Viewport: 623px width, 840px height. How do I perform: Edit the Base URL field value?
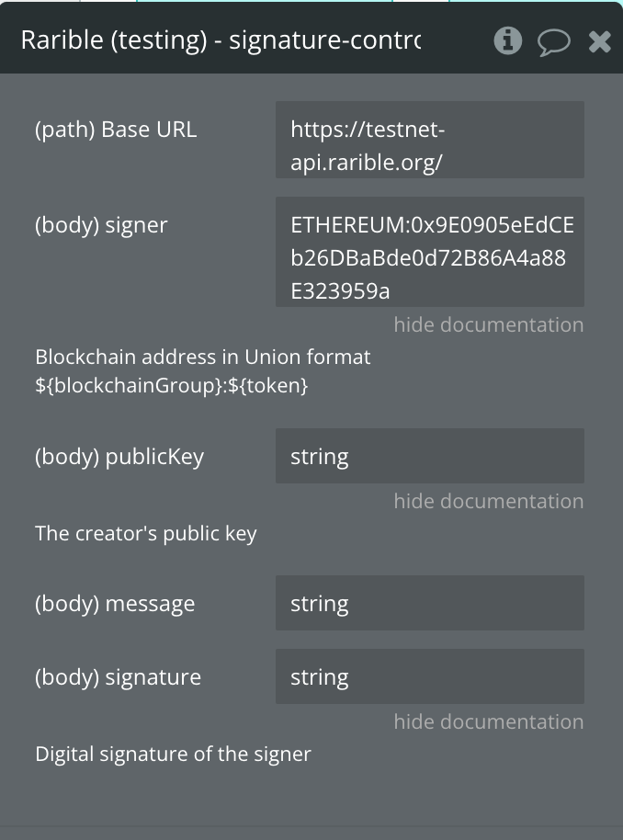(430, 140)
